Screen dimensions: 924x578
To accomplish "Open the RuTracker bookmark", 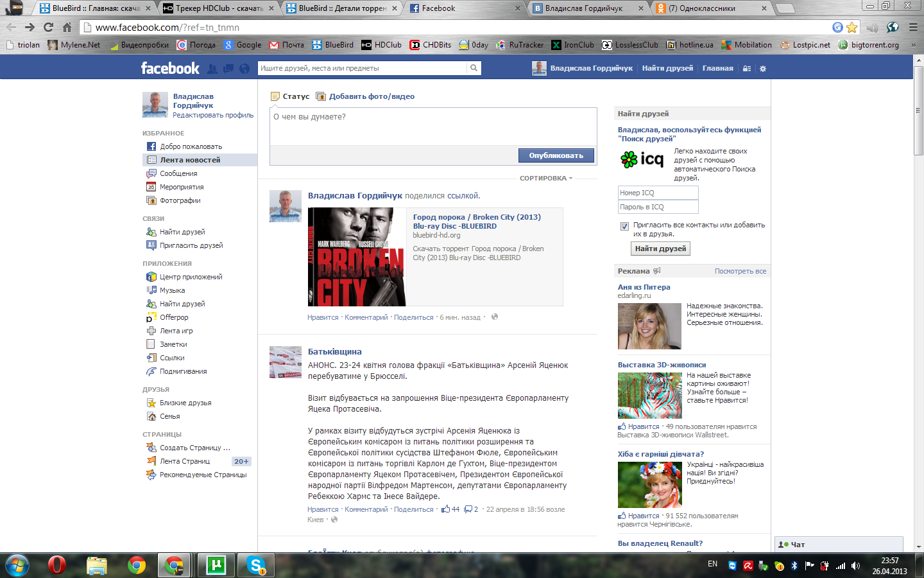I will [x=520, y=45].
